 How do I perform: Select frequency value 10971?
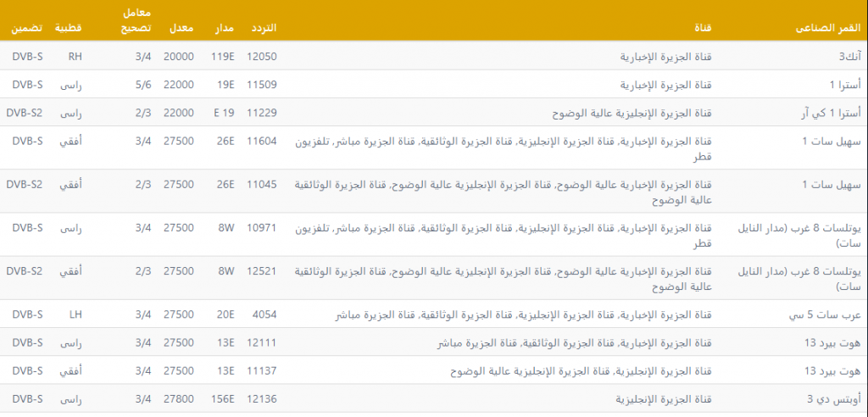click(261, 228)
